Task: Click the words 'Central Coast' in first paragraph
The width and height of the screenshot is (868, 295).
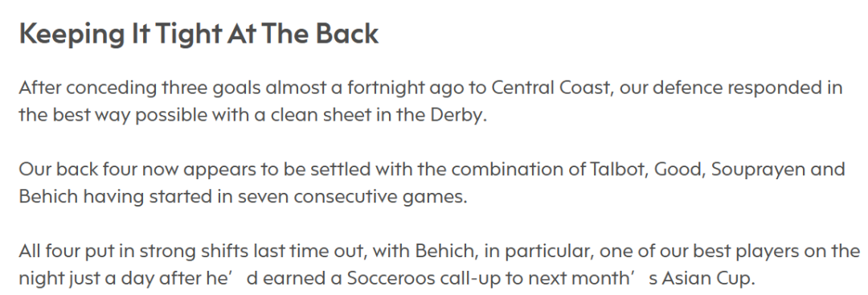Action: point(551,88)
